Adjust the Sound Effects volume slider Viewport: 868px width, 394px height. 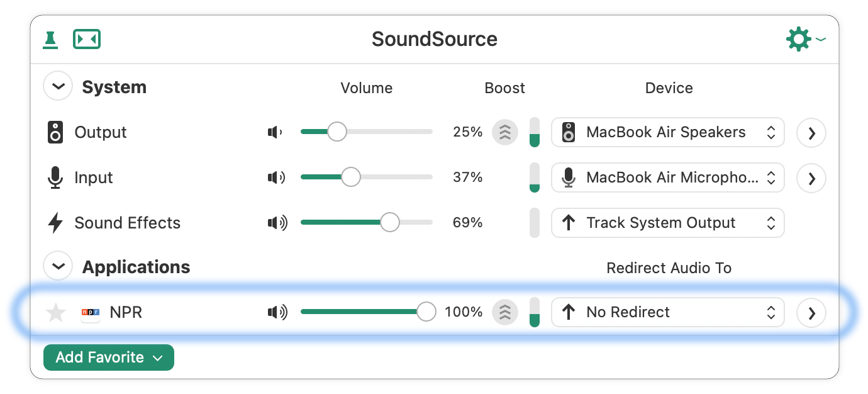pyautogui.click(x=367, y=222)
